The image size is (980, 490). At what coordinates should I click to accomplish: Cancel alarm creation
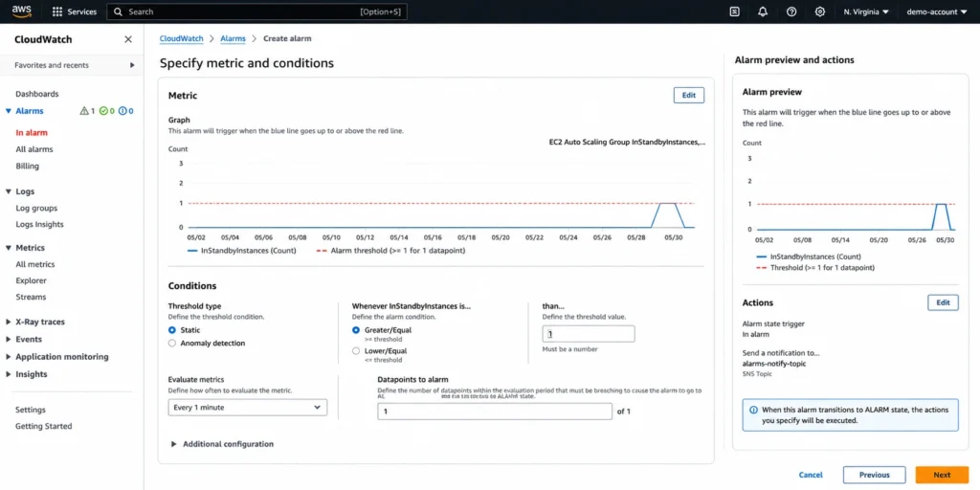pos(811,475)
